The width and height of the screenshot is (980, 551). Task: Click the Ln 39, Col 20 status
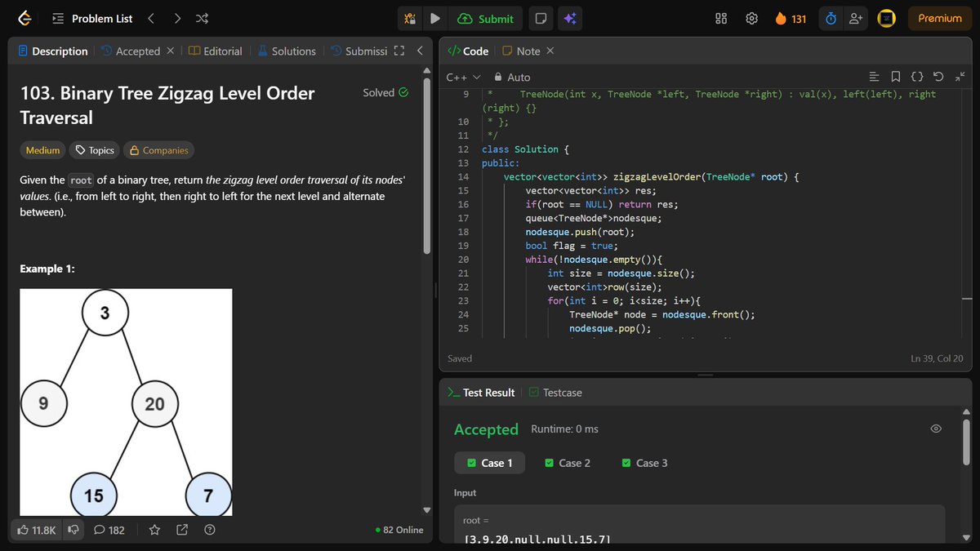pos(938,358)
